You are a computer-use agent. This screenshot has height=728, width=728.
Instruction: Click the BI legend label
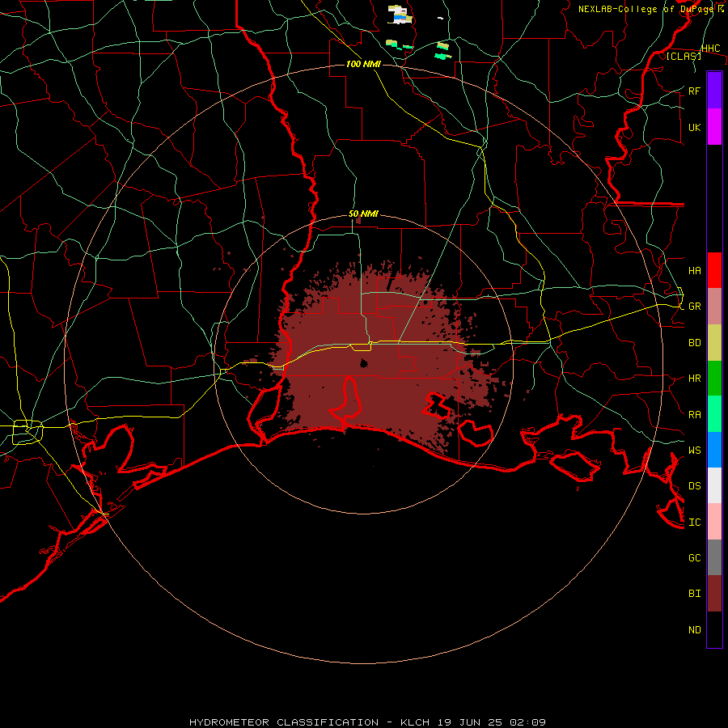click(694, 594)
